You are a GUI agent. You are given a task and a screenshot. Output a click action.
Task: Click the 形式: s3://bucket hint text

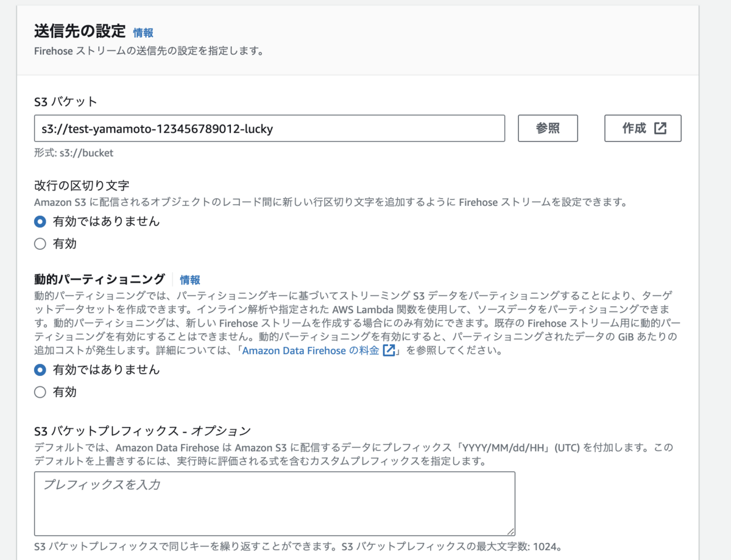[x=74, y=153]
